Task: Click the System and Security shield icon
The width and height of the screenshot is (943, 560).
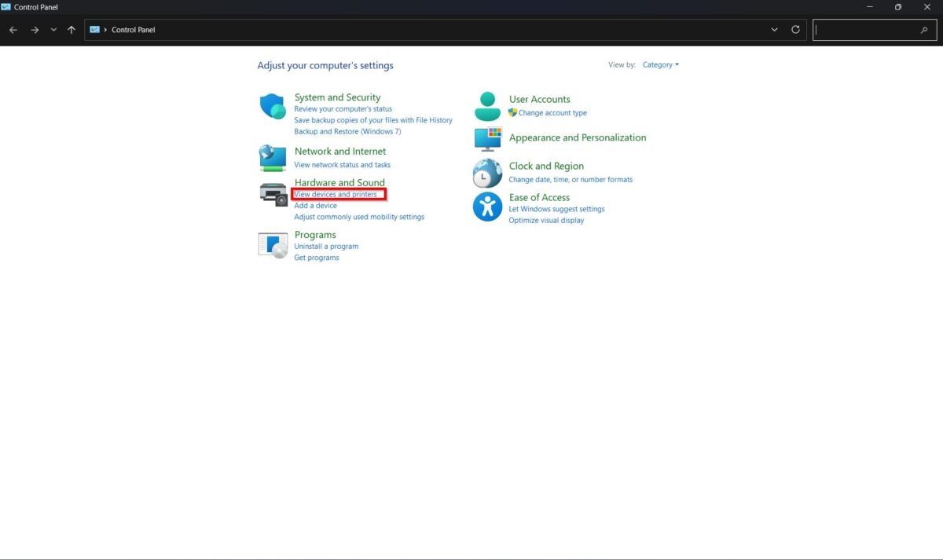Action: pos(273,106)
